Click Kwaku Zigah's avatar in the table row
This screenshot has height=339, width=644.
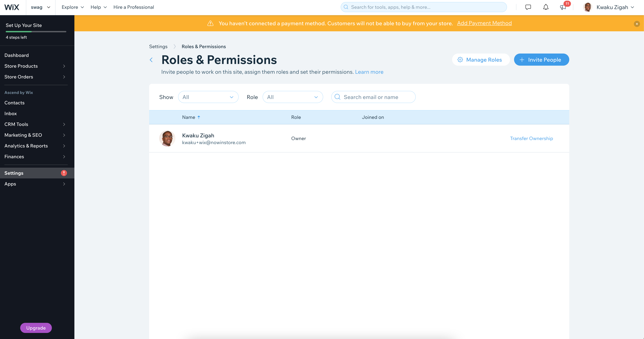(x=167, y=139)
